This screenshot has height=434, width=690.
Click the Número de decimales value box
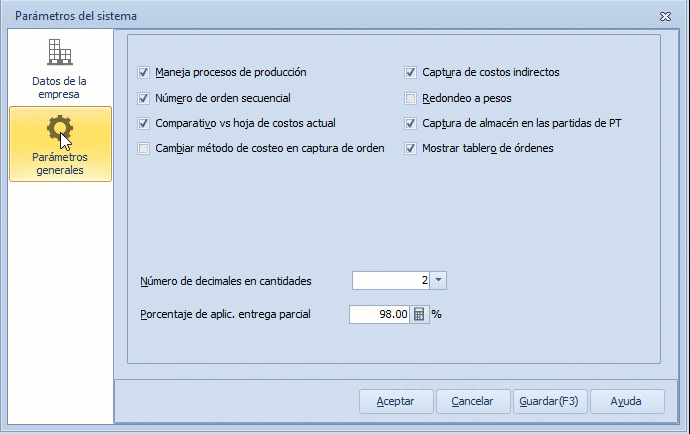pyautogui.click(x=392, y=281)
